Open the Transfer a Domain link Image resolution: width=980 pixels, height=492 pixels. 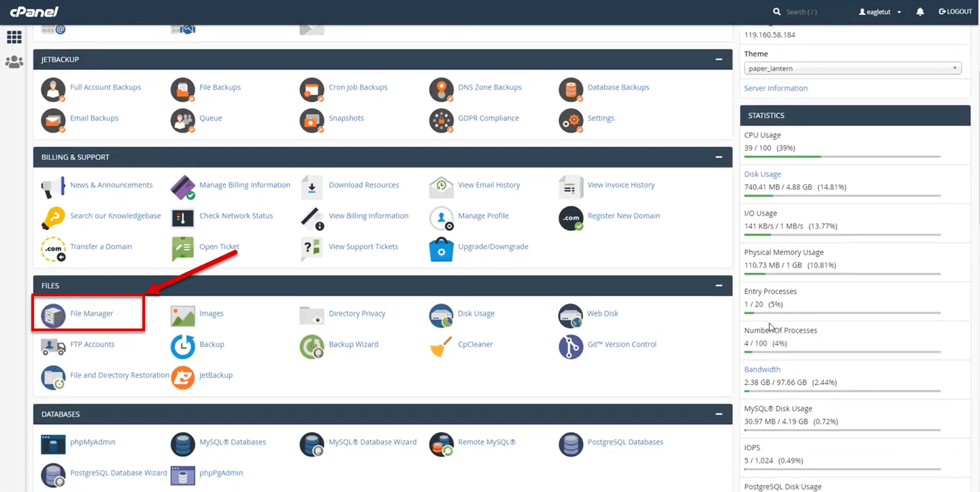tap(101, 247)
